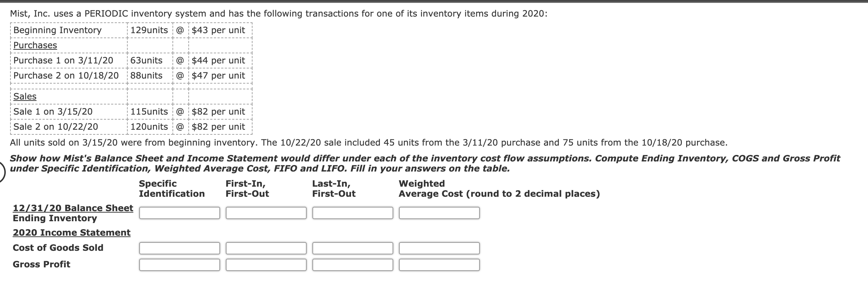This screenshot has height=307, width=868.
Task: Select the underlined Sales heading
Action: click(x=25, y=96)
